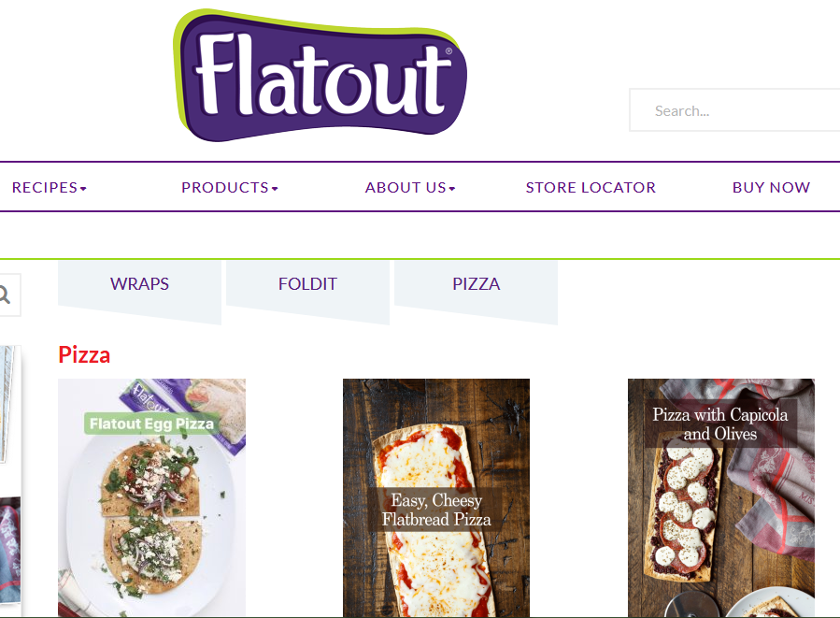Click the Flatout logo
The height and width of the screenshot is (618, 840).
320,75
